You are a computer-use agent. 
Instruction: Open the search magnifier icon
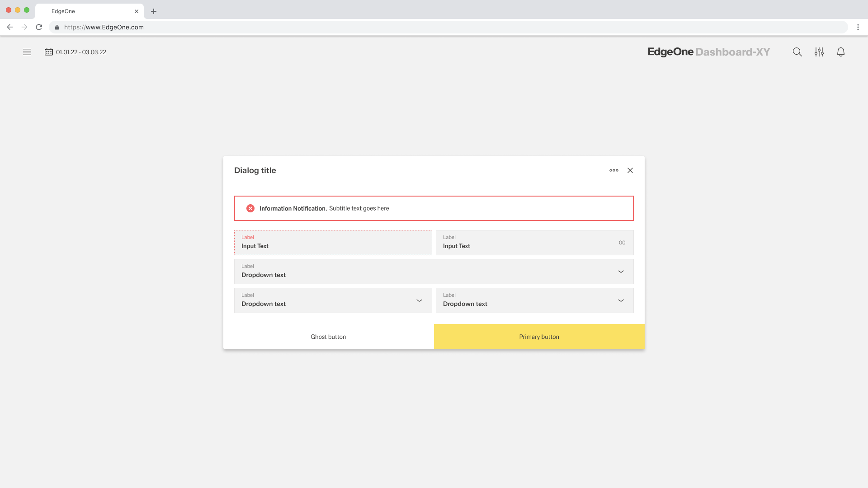click(797, 52)
